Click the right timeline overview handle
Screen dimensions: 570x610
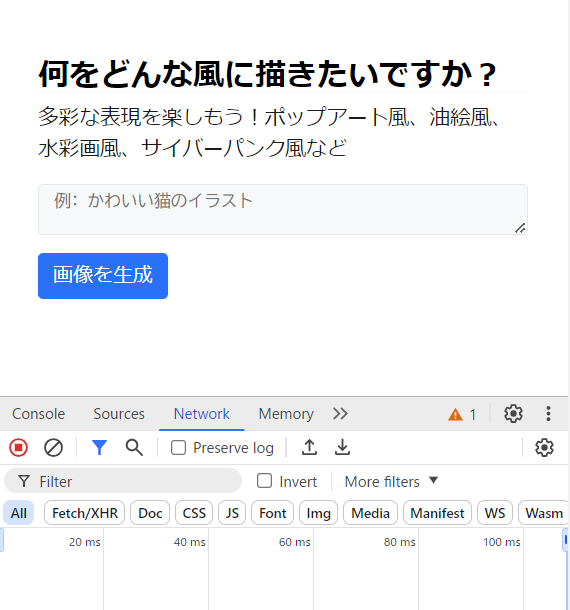click(x=565, y=540)
